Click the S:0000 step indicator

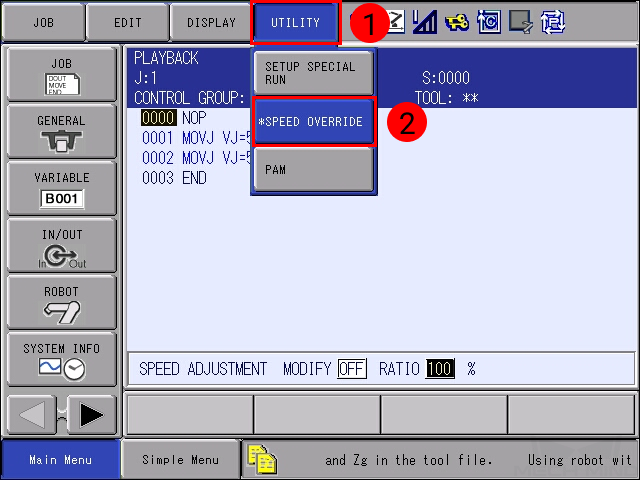pos(446,78)
